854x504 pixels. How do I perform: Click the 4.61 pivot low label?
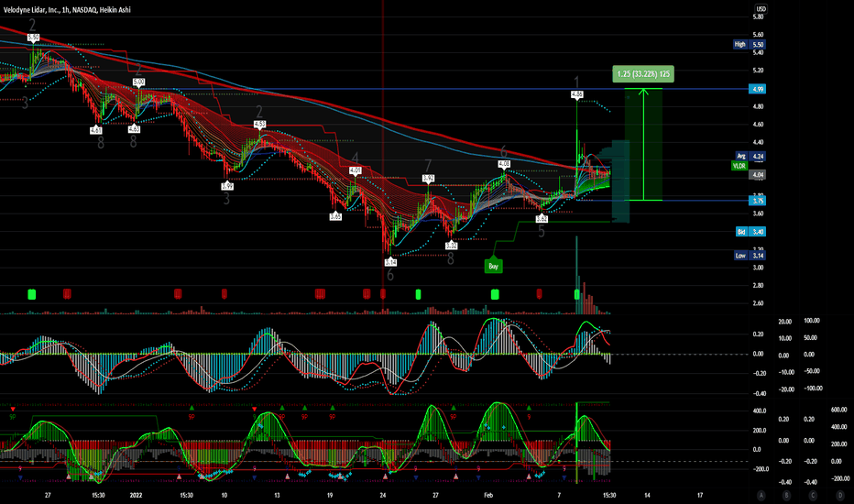coord(96,130)
